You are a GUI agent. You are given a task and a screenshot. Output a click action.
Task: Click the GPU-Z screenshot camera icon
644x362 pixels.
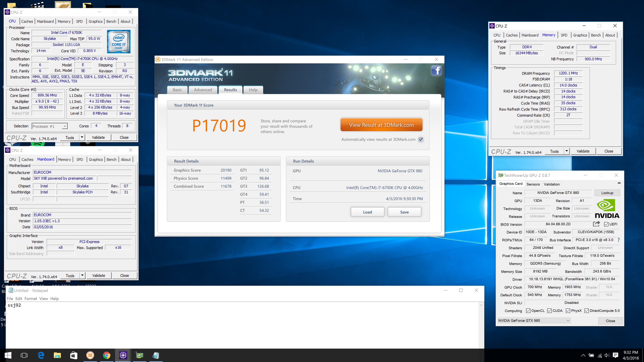click(x=619, y=183)
